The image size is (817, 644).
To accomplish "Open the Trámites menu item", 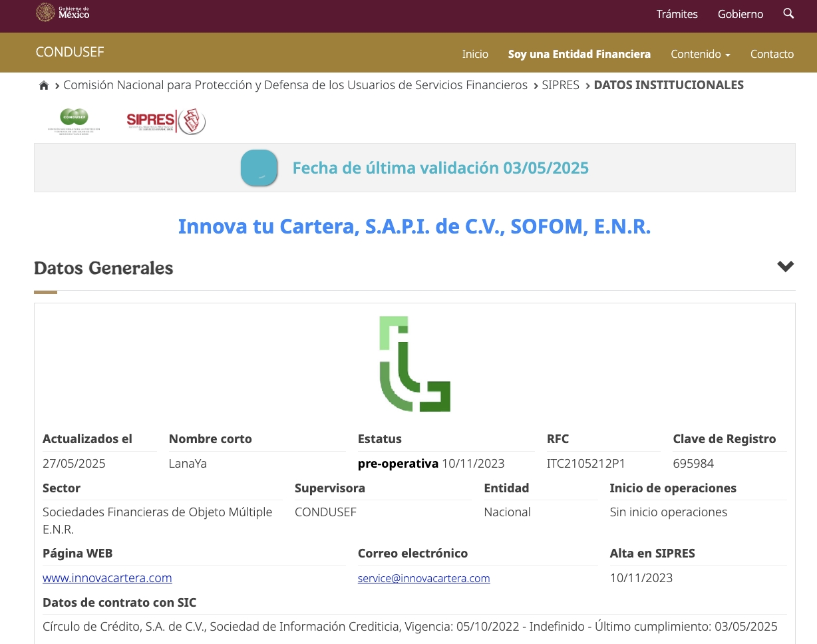I will click(x=677, y=14).
